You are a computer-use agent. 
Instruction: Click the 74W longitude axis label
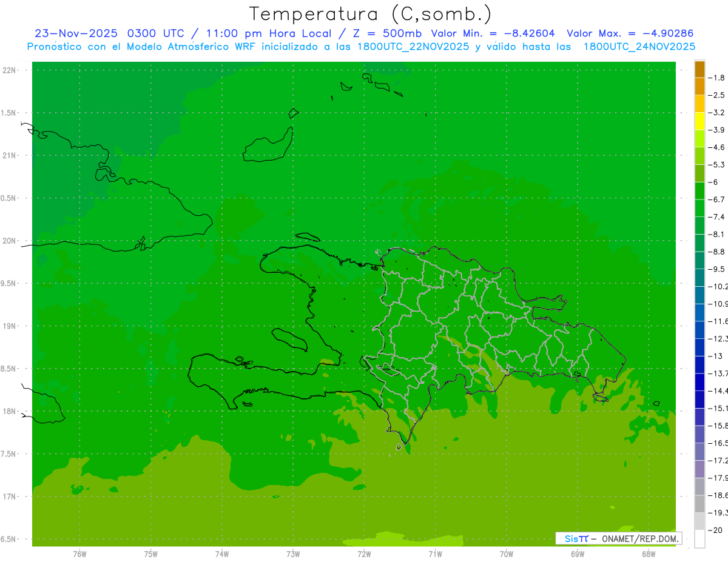pos(221,554)
